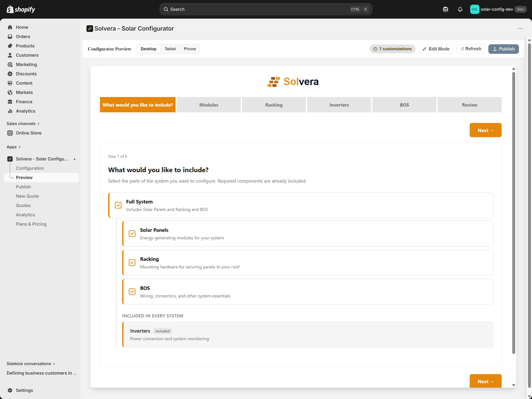Click the Content icon
Image resolution: width=532 pixels, height=399 pixels.
coord(10,83)
